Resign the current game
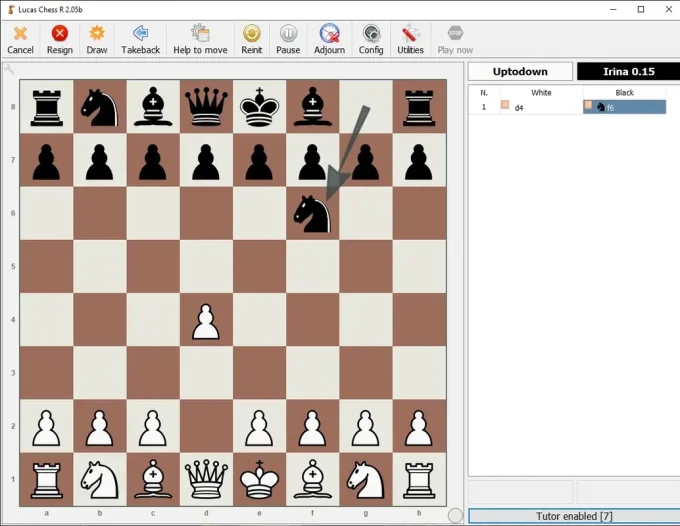Image resolution: width=680 pixels, height=526 pixels. pyautogui.click(x=59, y=39)
